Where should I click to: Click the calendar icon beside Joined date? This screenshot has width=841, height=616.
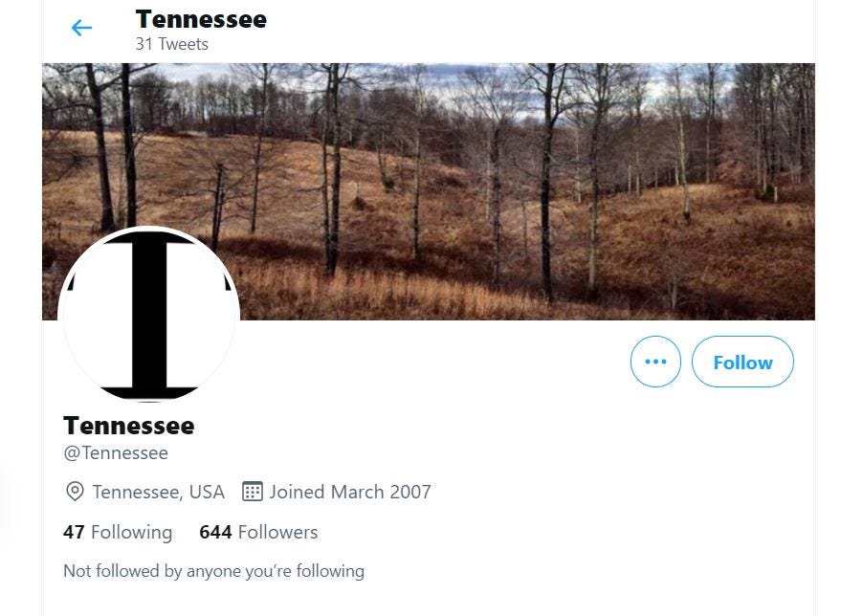pos(252,491)
